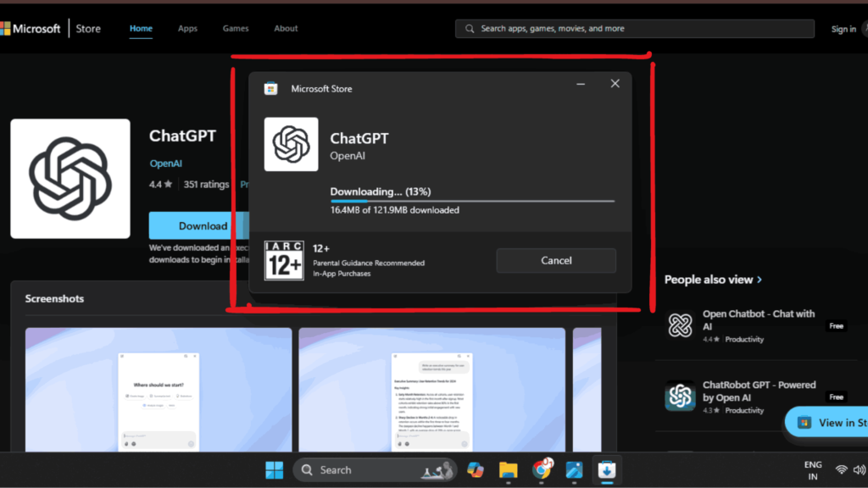The width and height of the screenshot is (868, 488).
Task: Click the ENG IN language indicator
Action: (x=813, y=470)
